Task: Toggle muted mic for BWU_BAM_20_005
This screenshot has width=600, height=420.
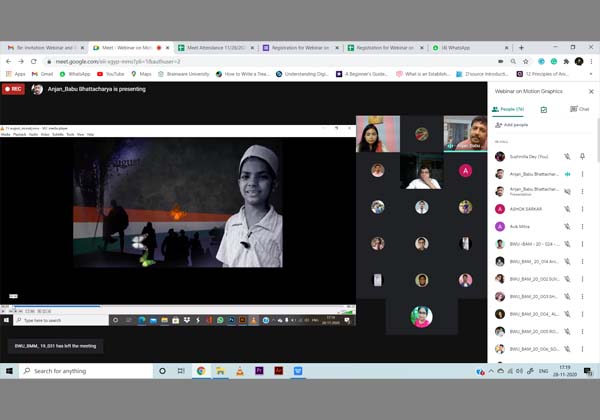Action: click(567, 332)
